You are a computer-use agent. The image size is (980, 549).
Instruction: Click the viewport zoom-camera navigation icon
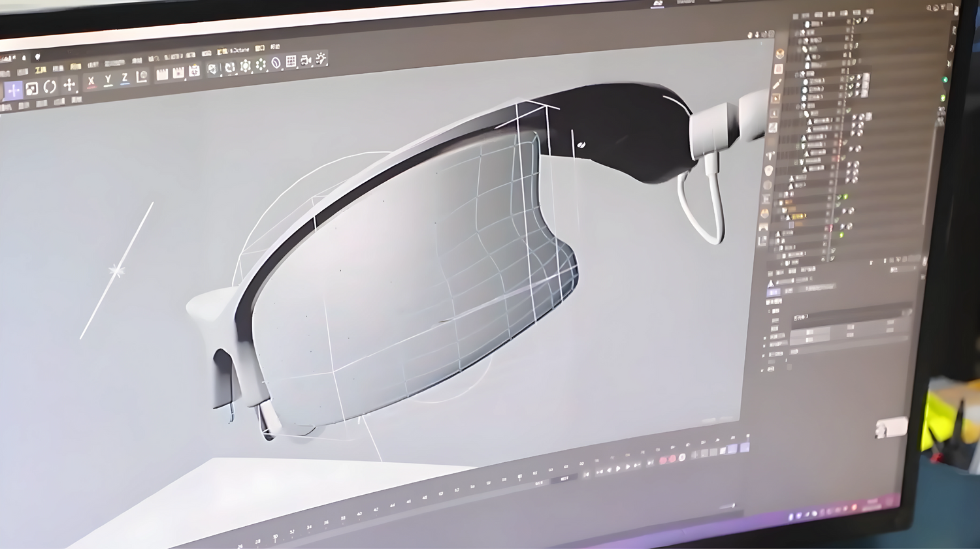(758, 35)
